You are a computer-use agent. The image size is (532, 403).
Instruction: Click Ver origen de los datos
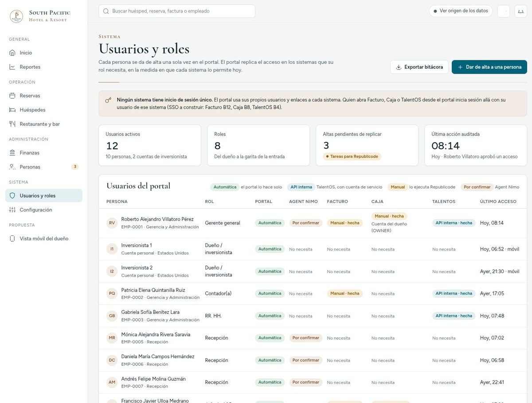pyautogui.click(x=461, y=11)
